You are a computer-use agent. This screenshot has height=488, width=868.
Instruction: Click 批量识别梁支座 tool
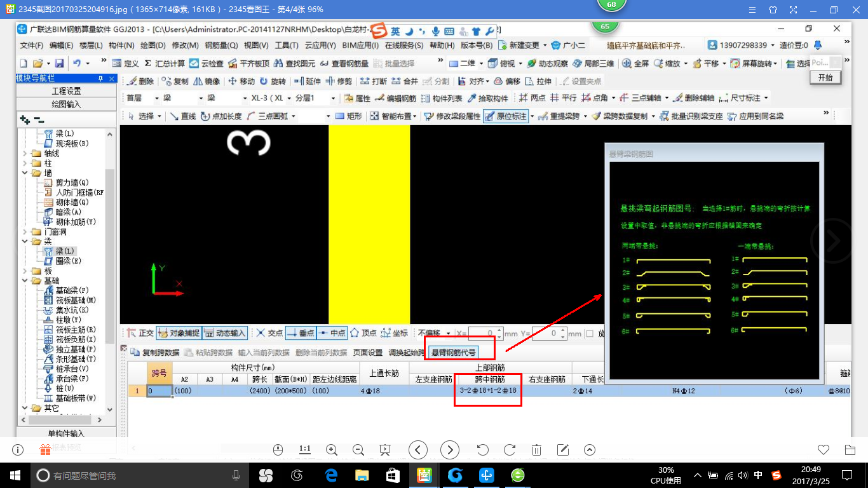691,116
